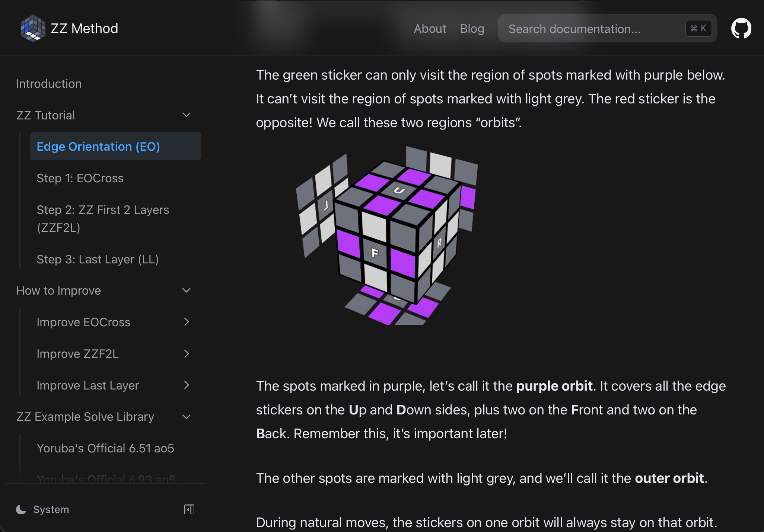764x532 pixels.
Task: Collapse the How to Improve section
Action: pyautogui.click(x=187, y=290)
